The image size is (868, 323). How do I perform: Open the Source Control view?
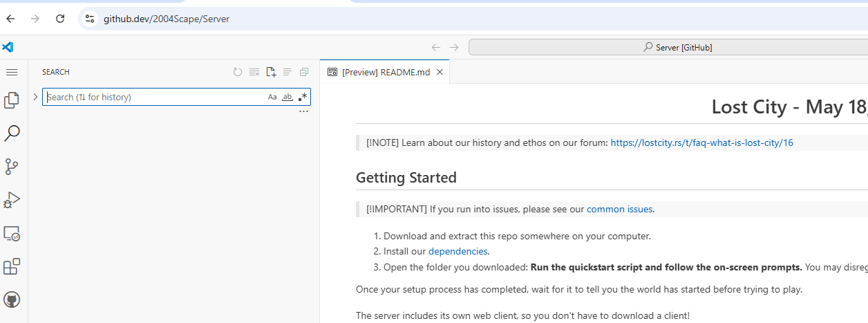12,167
